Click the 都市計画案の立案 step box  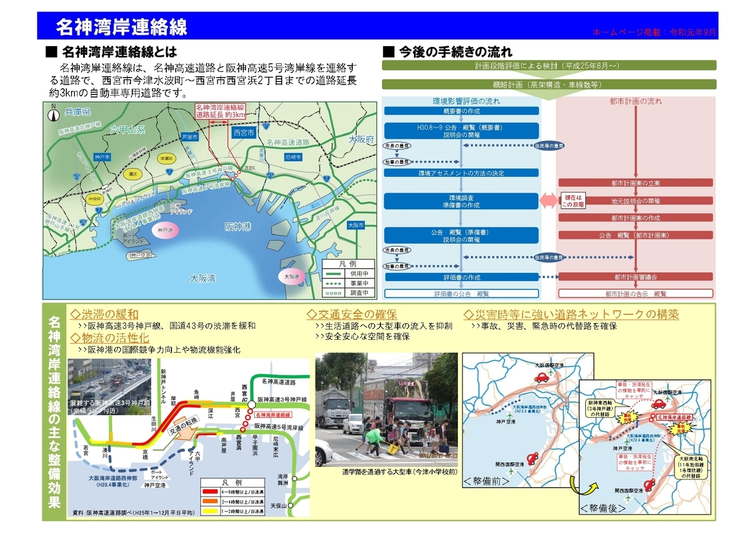point(636,183)
